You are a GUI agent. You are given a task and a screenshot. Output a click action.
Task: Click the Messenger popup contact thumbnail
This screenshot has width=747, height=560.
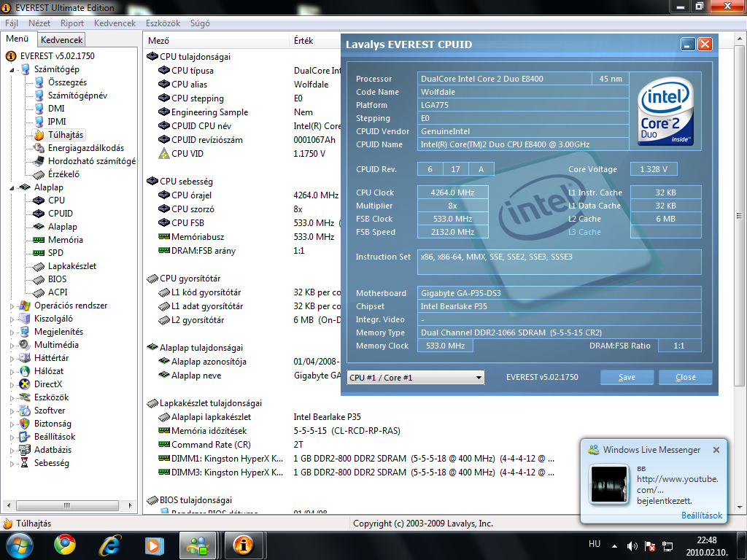click(x=608, y=484)
